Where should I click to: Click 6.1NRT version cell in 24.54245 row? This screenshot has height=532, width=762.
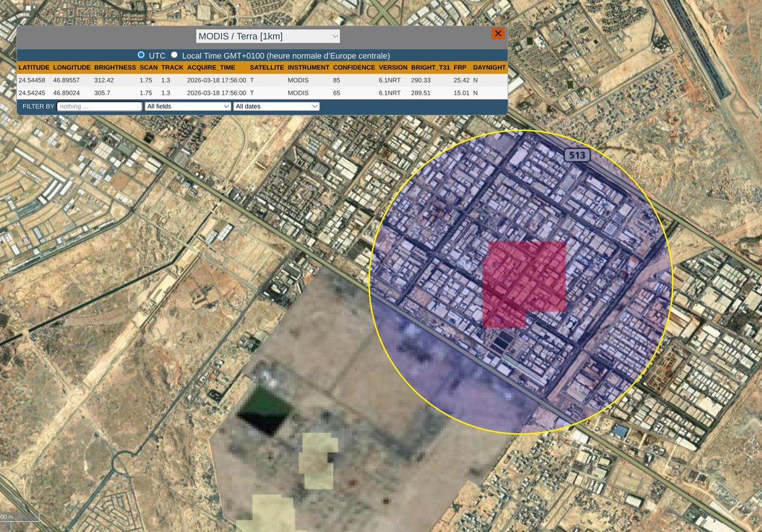click(x=390, y=93)
